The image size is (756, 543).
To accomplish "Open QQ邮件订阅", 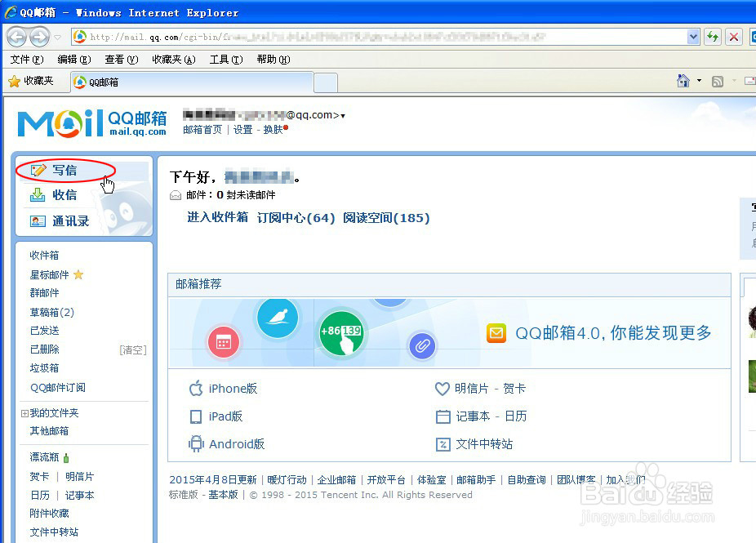I will (58, 387).
